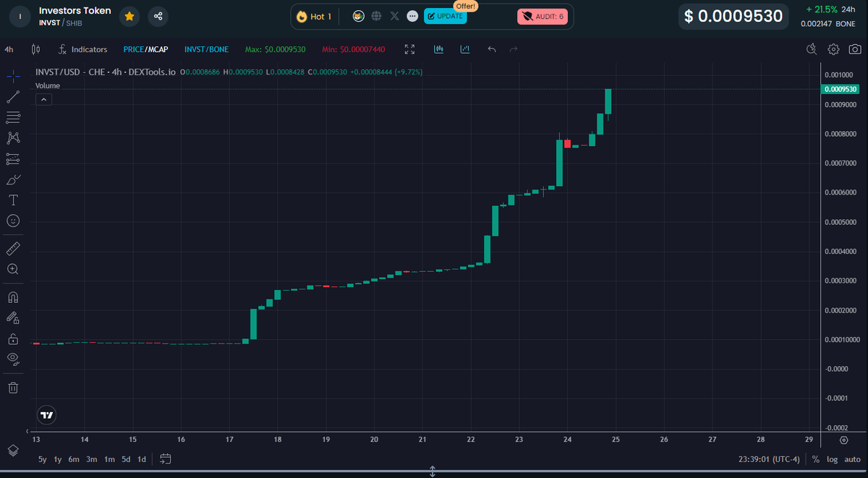The width and height of the screenshot is (868, 478).
Task: Click the current price label 0.0009530 on axis
Action: tap(840, 89)
